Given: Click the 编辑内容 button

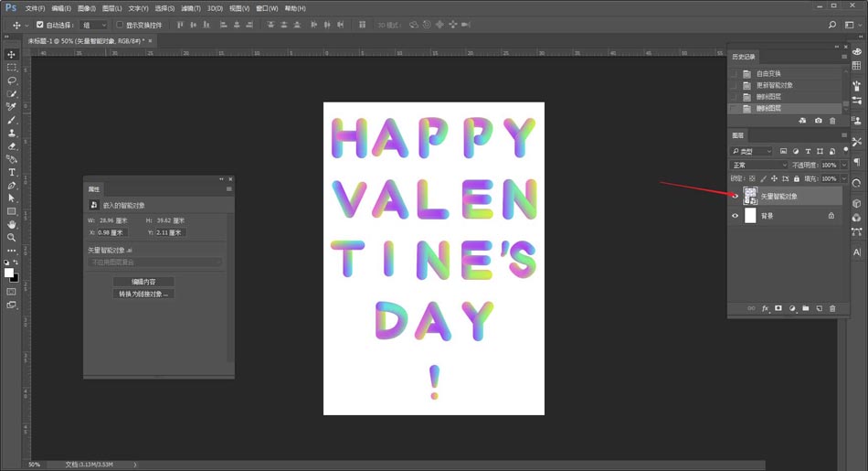Looking at the screenshot, I should (143, 282).
